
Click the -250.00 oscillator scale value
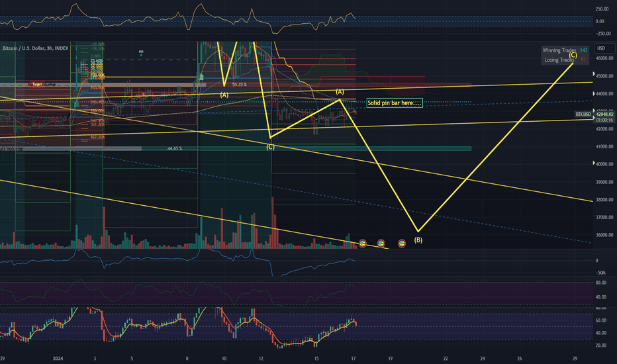pos(602,34)
